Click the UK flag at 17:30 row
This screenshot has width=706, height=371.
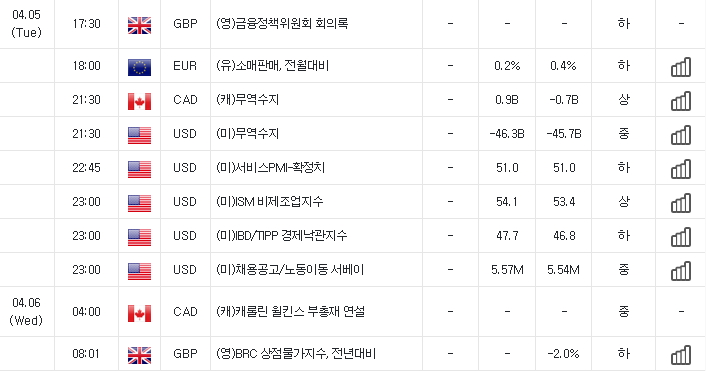click(140, 25)
